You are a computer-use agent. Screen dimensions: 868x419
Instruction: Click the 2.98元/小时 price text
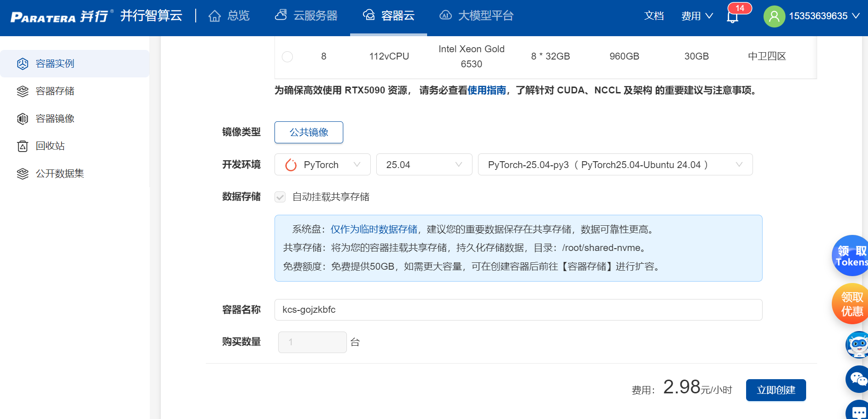point(698,387)
